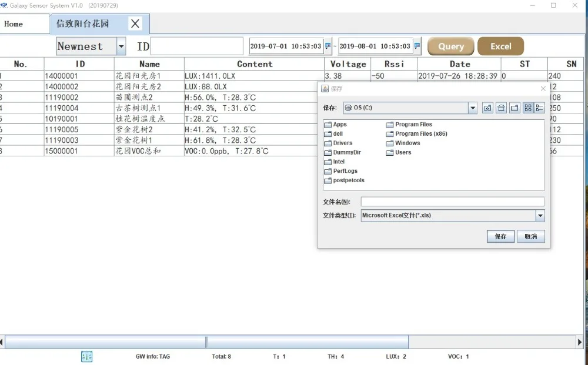Expand the OS (C:) location dropdown

click(473, 108)
